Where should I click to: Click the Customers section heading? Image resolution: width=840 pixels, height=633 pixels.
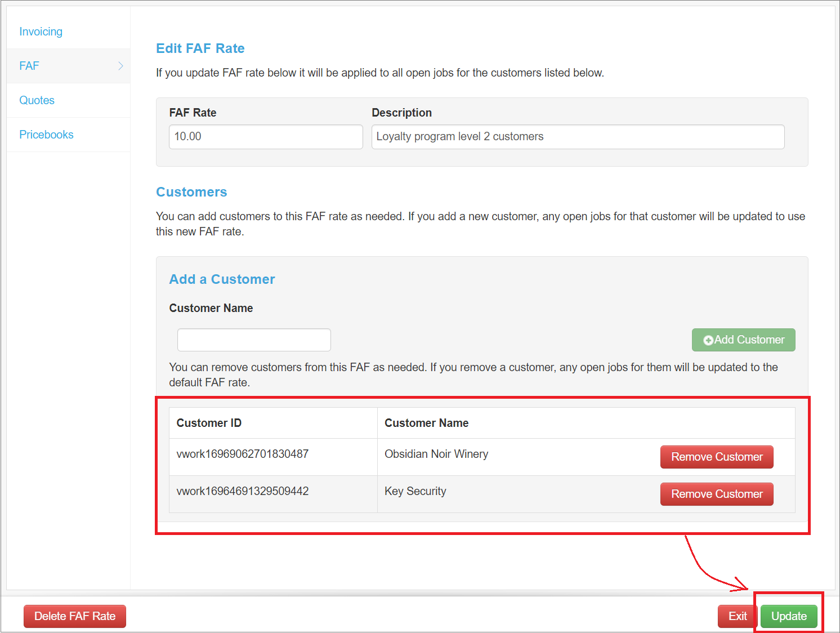click(x=191, y=192)
